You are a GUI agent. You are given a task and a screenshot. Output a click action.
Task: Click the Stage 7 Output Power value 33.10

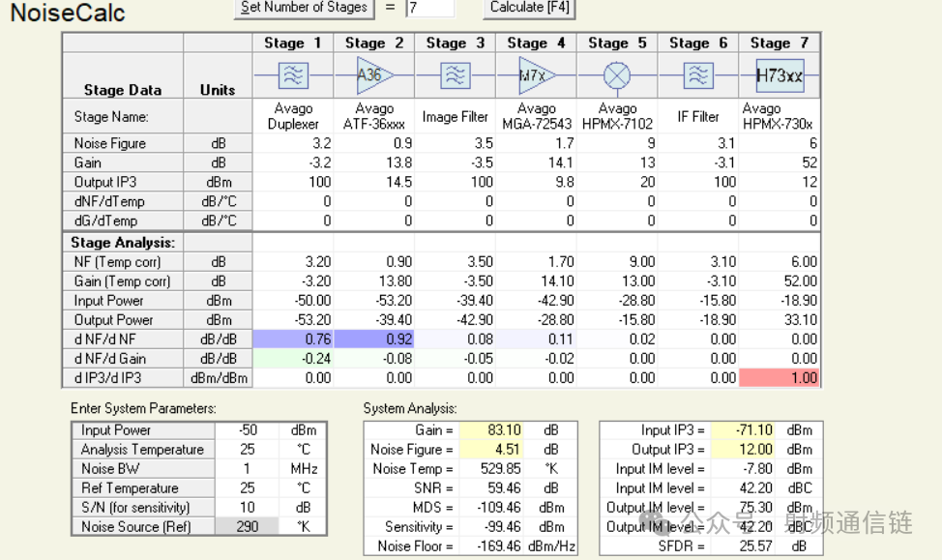tap(780, 320)
